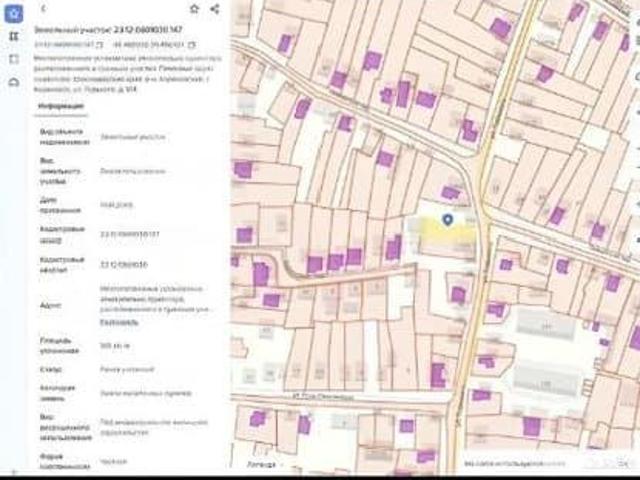Click the Адрес row label
The height and width of the screenshot is (480, 640).
(51, 305)
